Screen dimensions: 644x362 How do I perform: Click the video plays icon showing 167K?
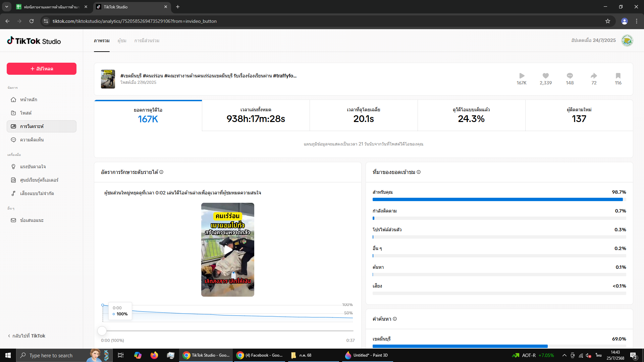pyautogui.click(x=522, y=76)
